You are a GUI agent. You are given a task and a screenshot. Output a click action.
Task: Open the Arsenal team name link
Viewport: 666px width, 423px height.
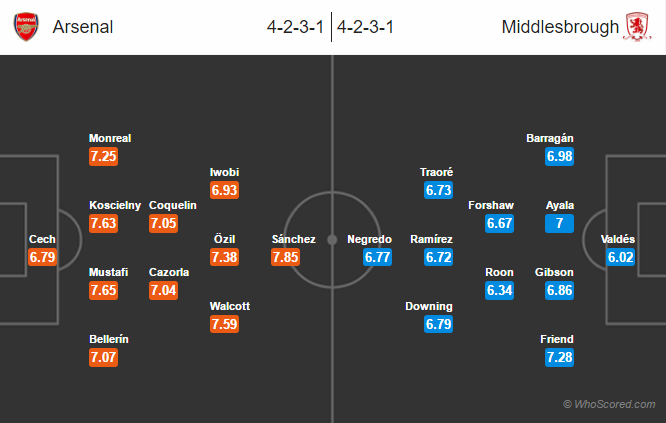[x=83, y=27]
